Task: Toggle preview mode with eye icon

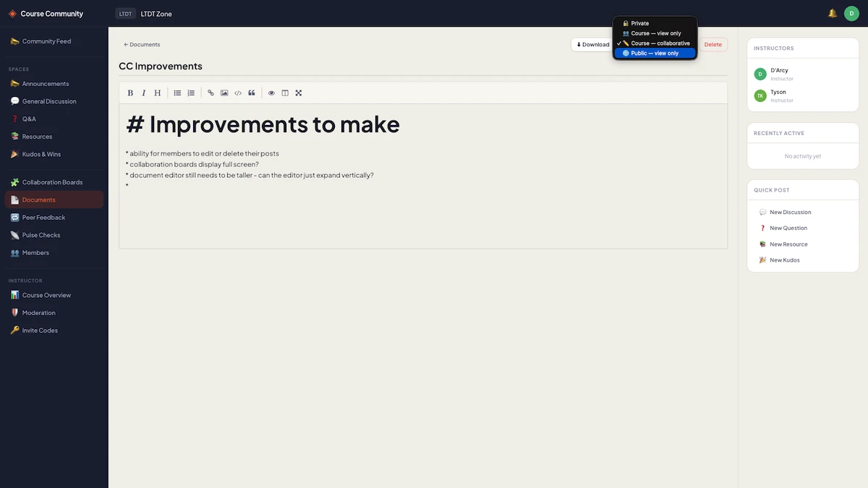Action: pos(271,93)
